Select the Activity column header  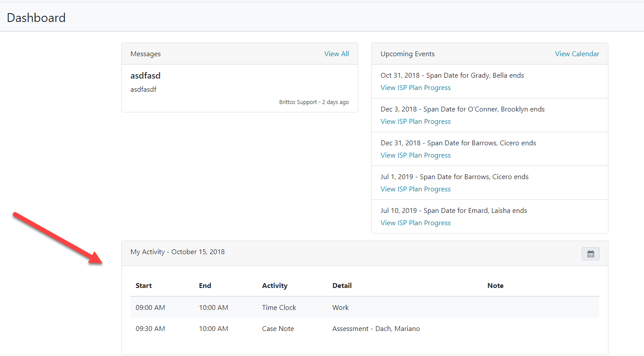[275, 286]
